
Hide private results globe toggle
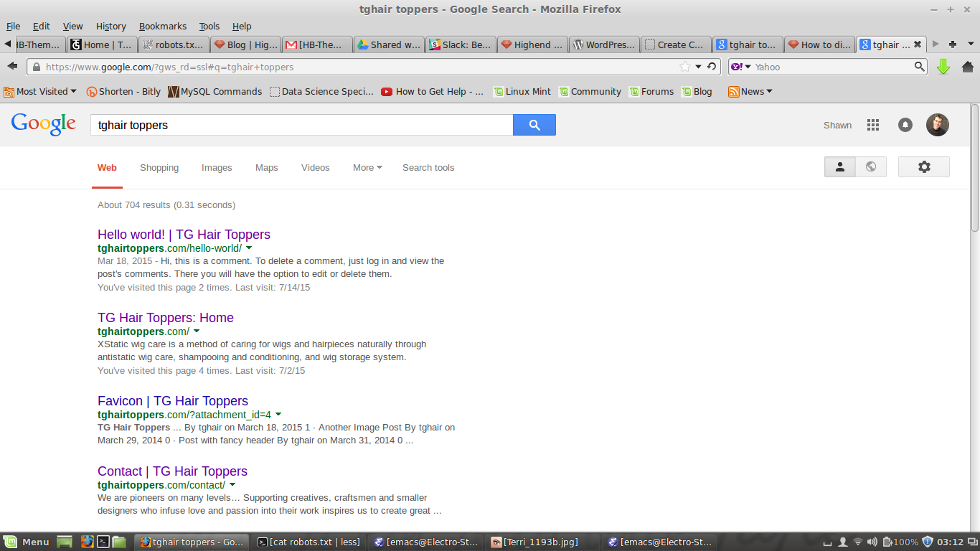[871, 167]
